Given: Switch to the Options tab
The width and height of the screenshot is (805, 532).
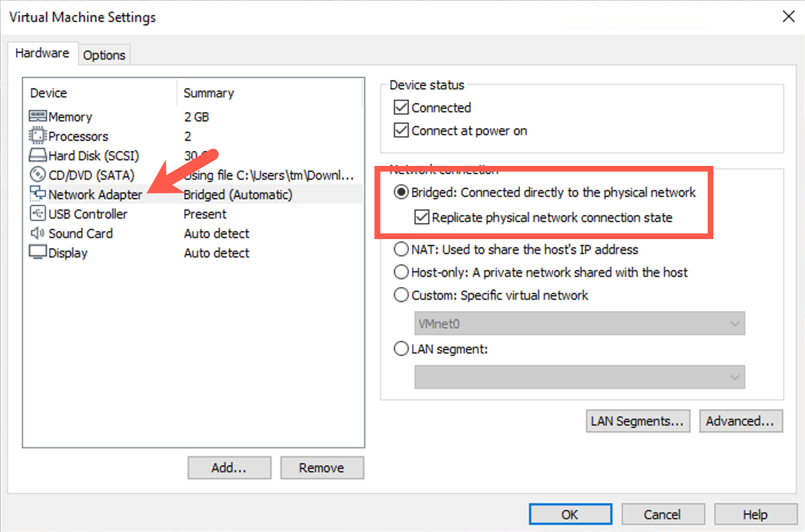Looking at the screenshot, I should 104,54.
